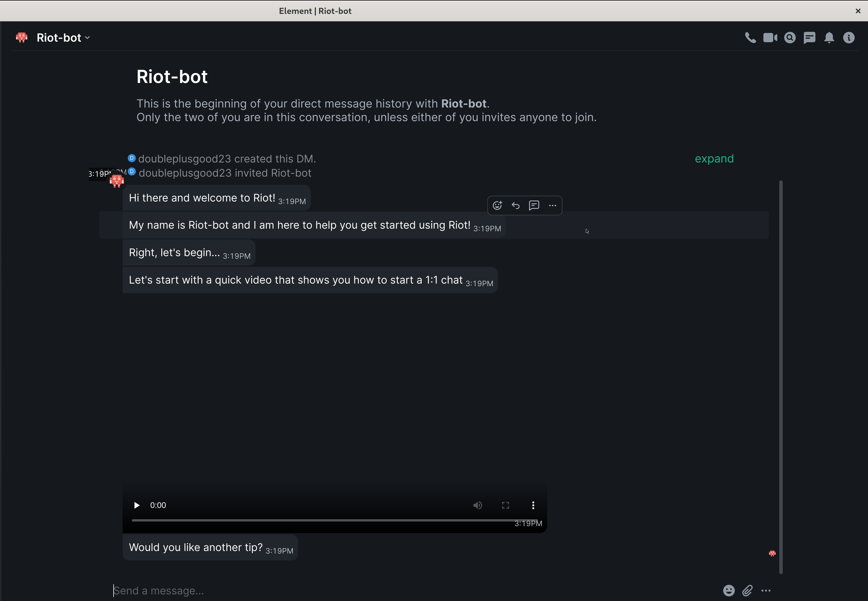Open Riot-bot room name dropdown
868x601 pixels.
pos(63,38)
